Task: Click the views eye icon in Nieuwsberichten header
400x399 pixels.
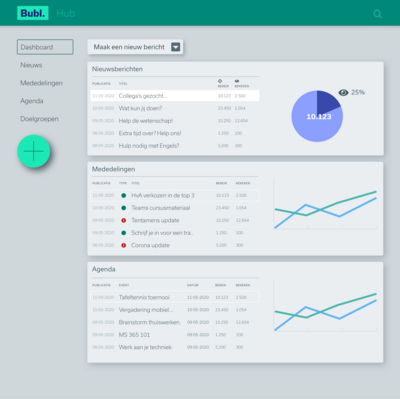Action: 237,81
